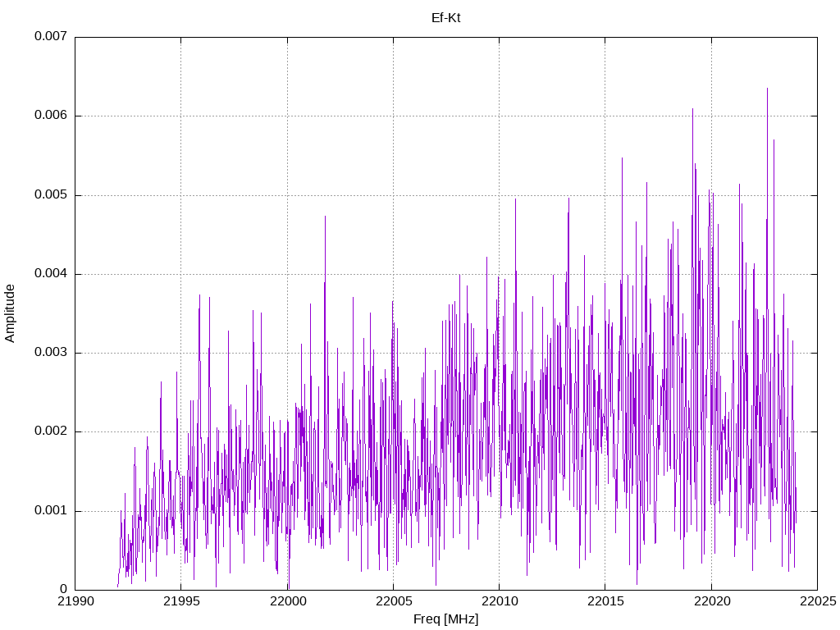Click the y-axis tick 0.003
Screen dimensions: 840x630
click(51, 353)
